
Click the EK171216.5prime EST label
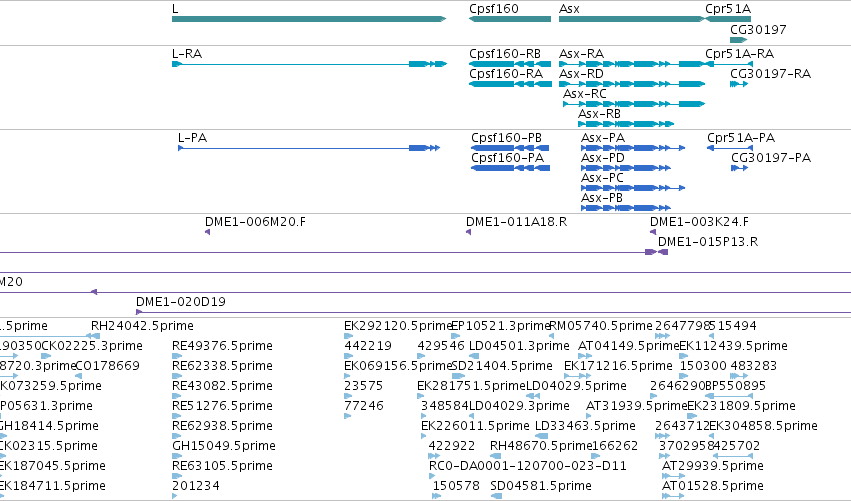coord(618,366)
